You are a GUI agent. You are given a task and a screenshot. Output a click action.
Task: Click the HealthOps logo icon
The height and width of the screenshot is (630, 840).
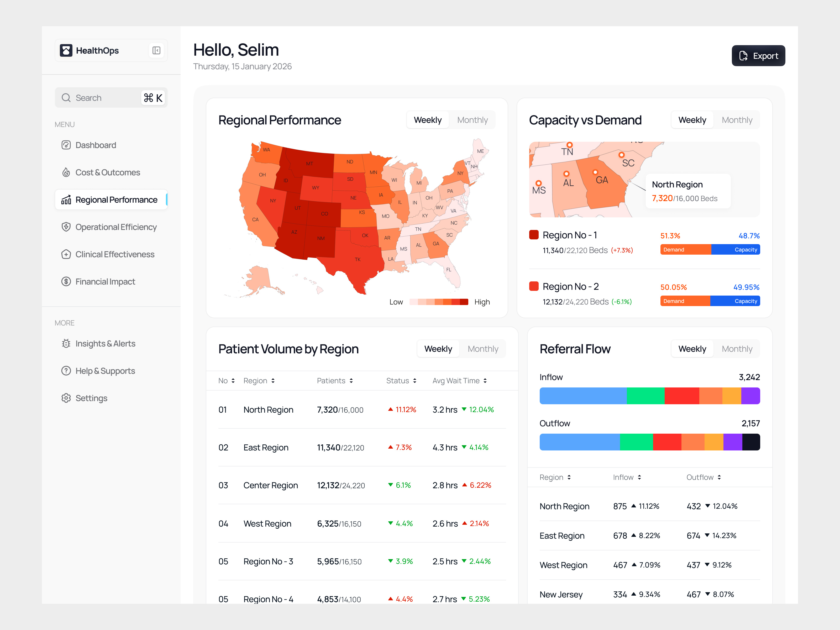pos(66,50)
